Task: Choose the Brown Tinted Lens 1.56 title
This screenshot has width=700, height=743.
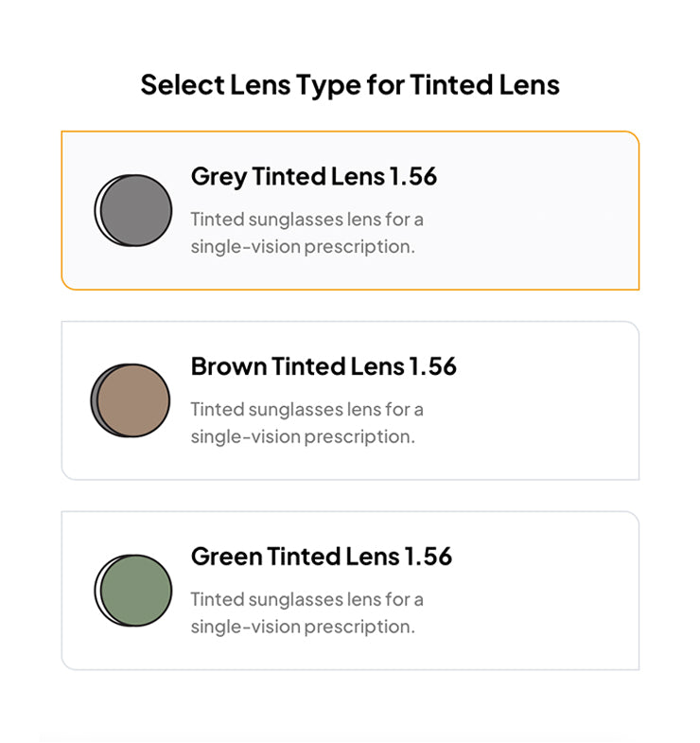Action: 324,366
